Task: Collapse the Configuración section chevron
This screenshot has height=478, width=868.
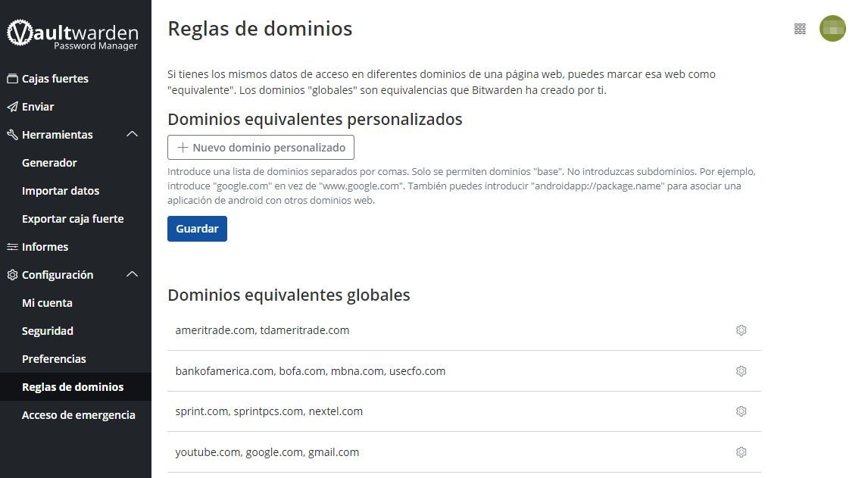Action: click(132, 275)
